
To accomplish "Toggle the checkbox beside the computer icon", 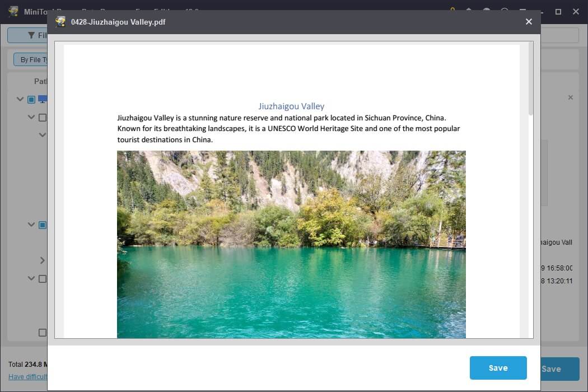I will 31,100.
